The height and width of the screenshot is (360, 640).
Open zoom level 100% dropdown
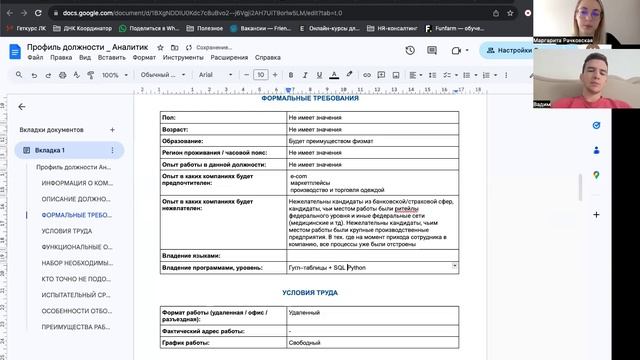point(115,75)
